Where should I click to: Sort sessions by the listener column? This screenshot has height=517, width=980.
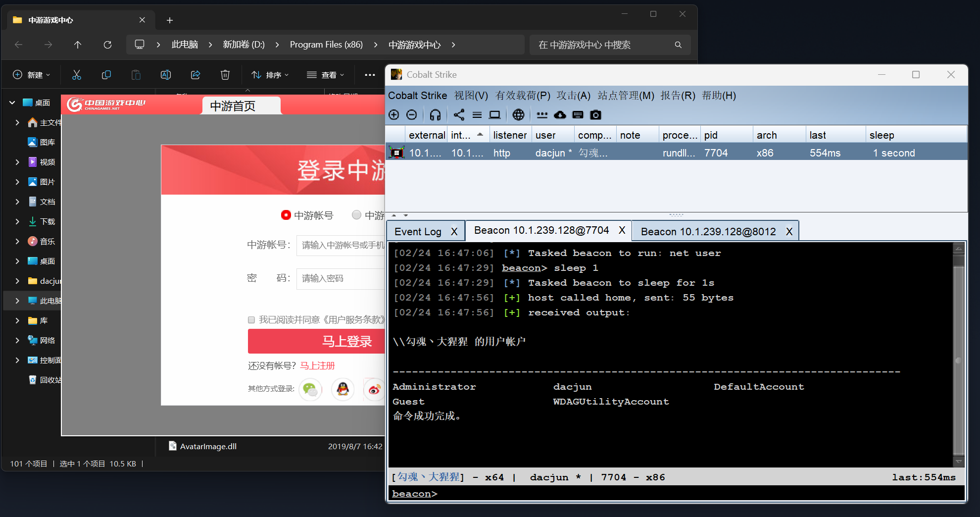coord(510,135)
